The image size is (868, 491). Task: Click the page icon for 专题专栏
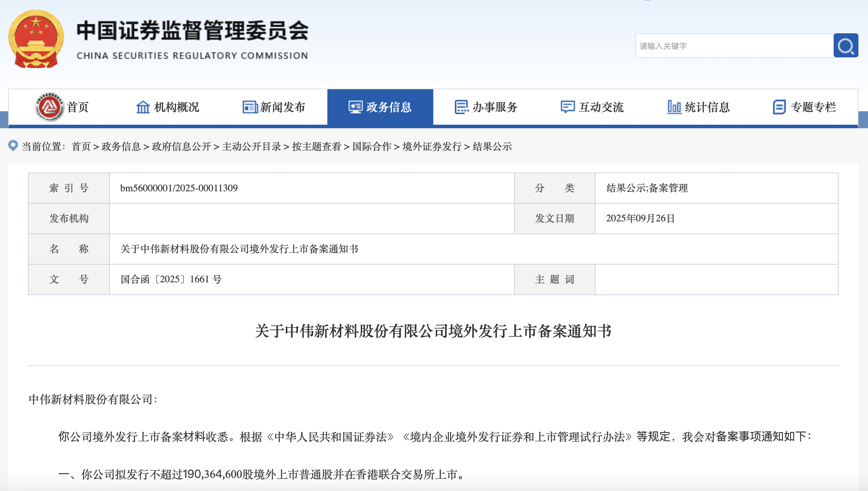tap(779, 107)
